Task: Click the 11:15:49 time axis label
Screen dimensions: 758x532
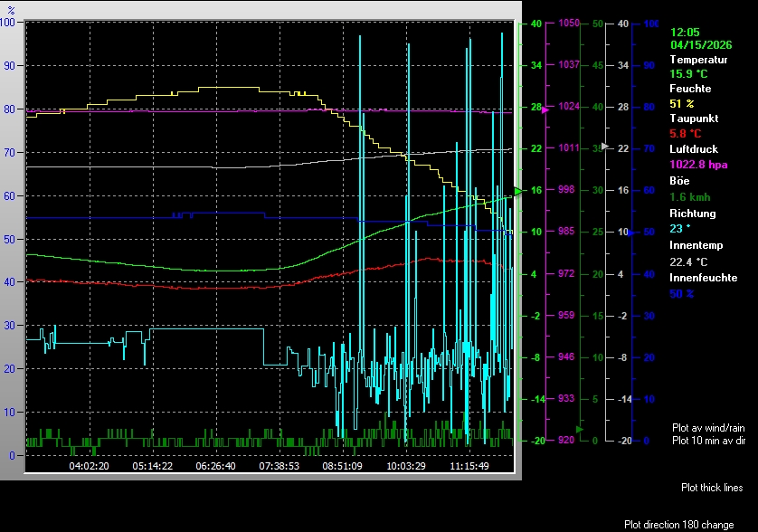Action: click(x=470, y=466)
